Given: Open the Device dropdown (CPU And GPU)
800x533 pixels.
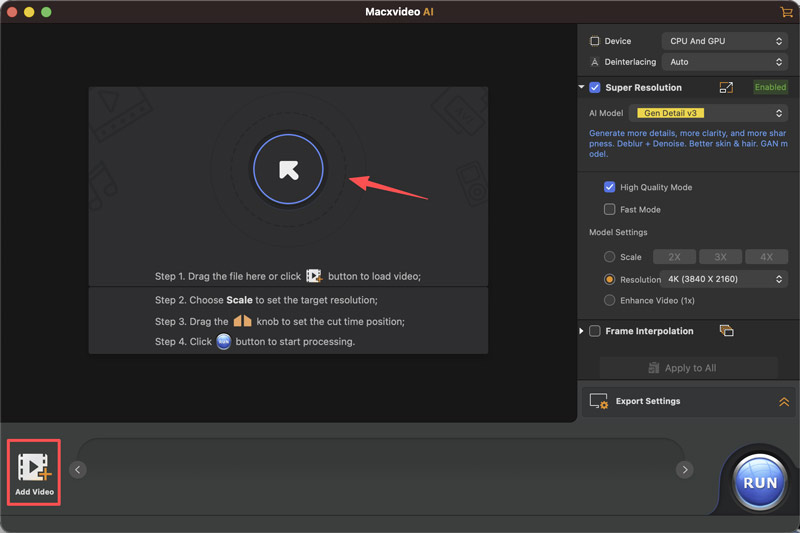Looking at the screenshot, I should pyautogui.click(x=724, y=41).
